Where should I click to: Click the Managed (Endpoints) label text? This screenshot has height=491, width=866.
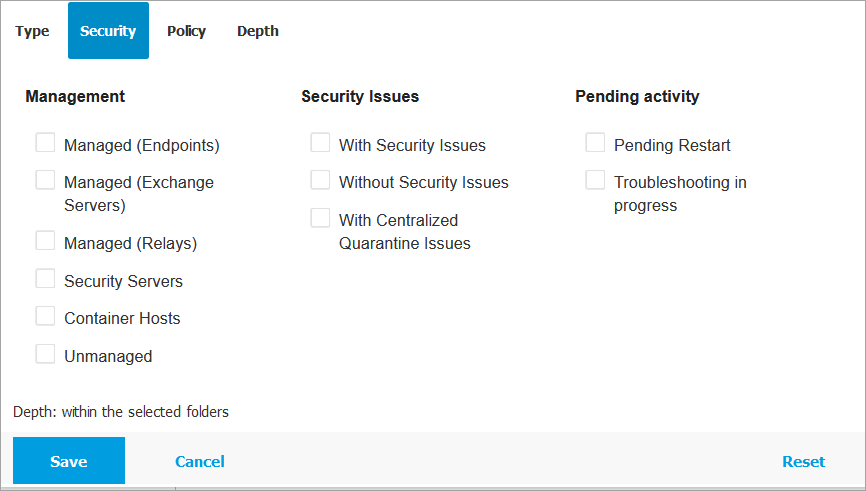point(141,145)
